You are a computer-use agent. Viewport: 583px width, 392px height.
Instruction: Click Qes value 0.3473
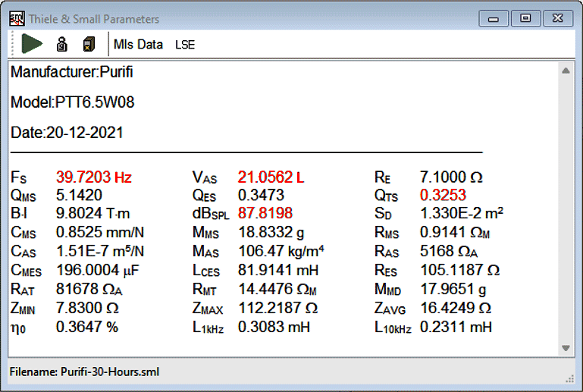point(261,196)
